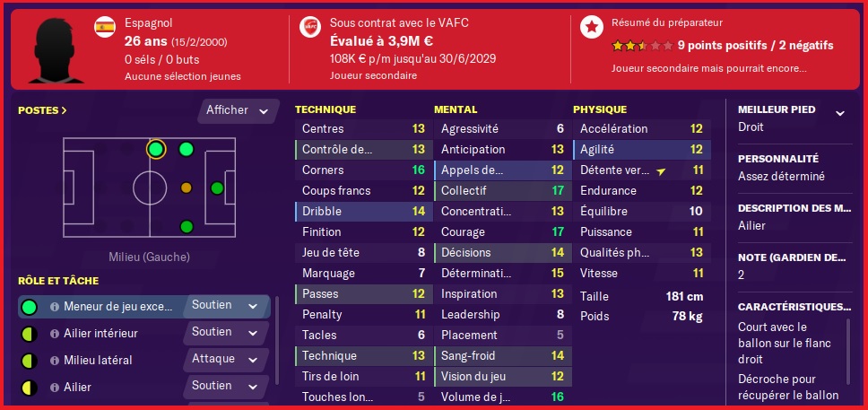Click the 9 points positifs summary text

(755, 46)
